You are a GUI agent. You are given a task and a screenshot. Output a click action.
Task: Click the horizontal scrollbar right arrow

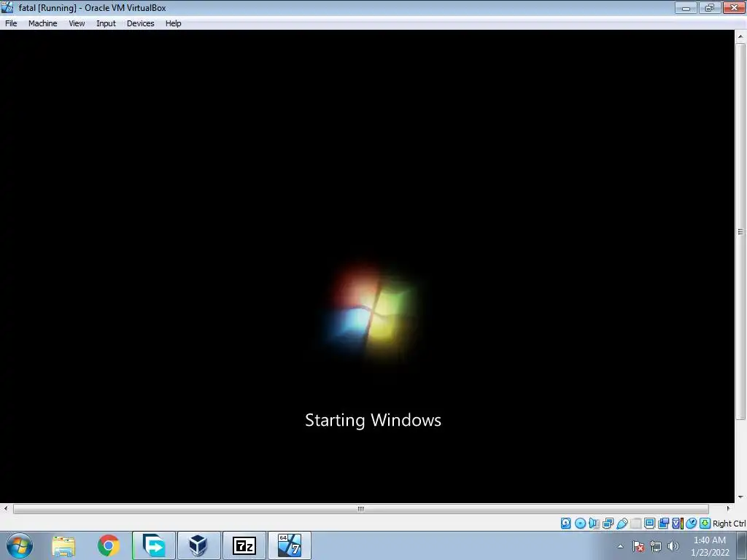pos(728,508)
